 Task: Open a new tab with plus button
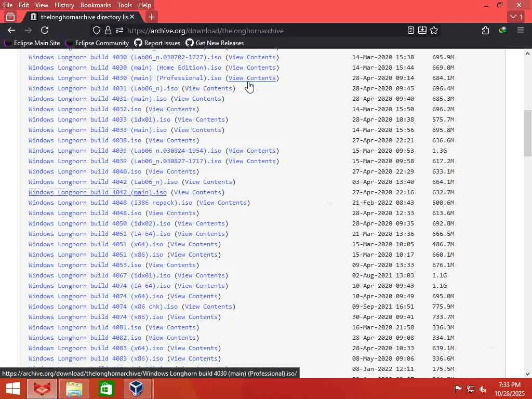152,17
